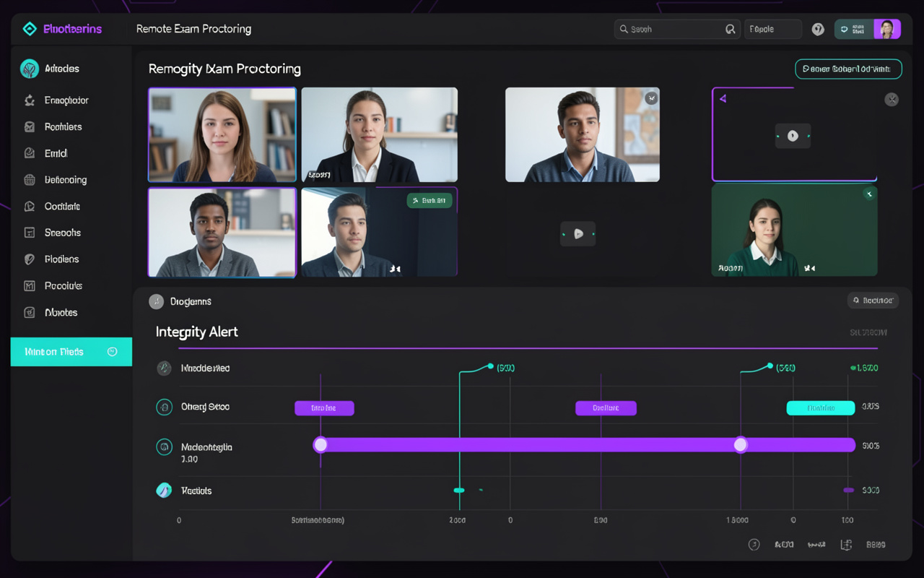Open the Aitodes profile icon in sidebar
The image size is (924, 578).
tap(30, 69)
